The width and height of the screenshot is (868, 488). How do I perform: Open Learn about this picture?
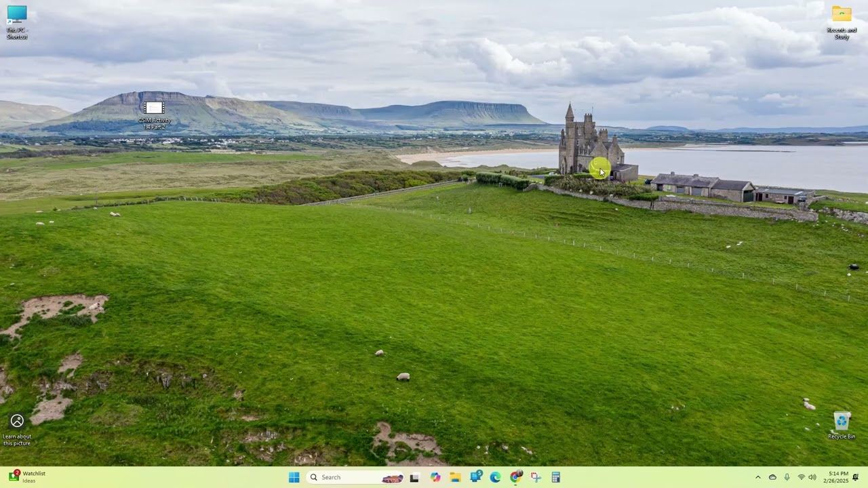pos(17,430)
